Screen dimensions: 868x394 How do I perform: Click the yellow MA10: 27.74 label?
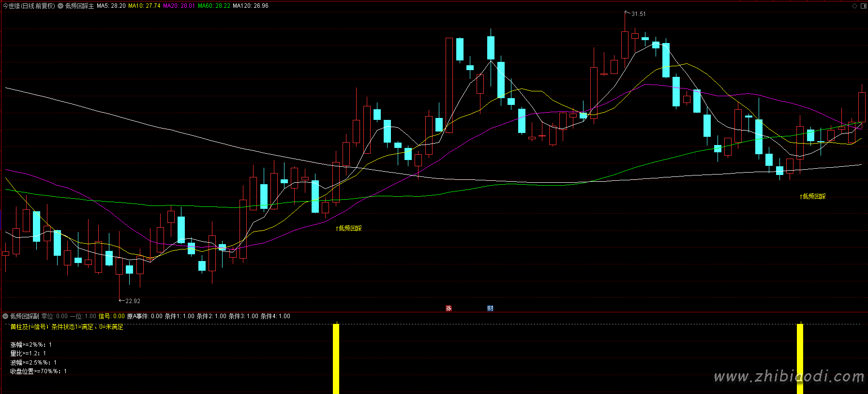tap(144, 6)
